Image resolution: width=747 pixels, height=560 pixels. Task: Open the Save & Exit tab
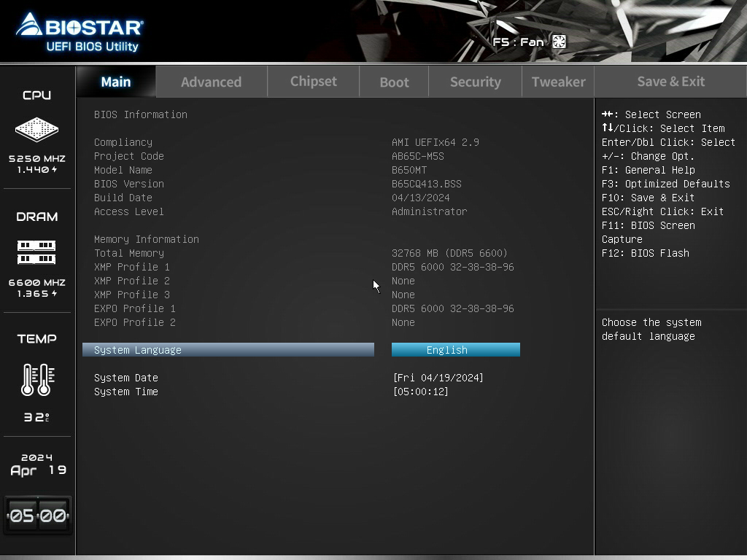pyautogui.click(x=671, y=82)
